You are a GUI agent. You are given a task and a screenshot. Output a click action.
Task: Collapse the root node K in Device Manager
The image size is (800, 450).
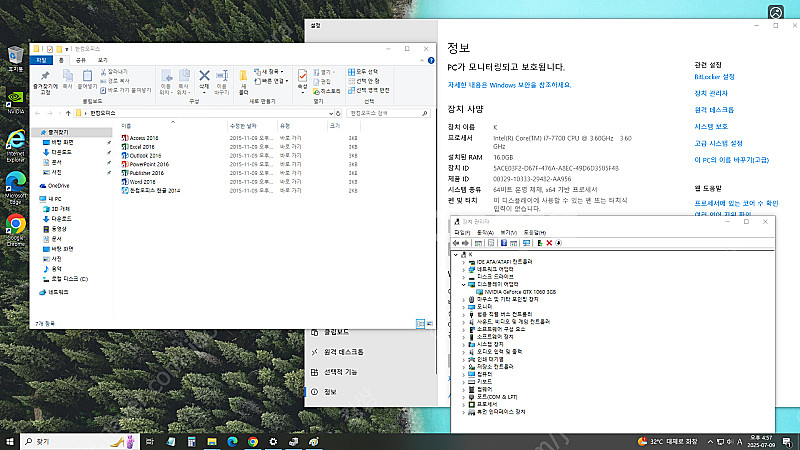tap(456, 254)
